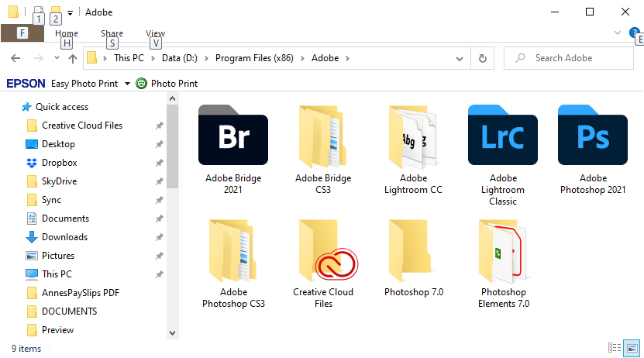This screenshot has height=358, width=644.
Task: Navigate to Data (D:) breadcrumb
Action: click(x=180, y=58)
